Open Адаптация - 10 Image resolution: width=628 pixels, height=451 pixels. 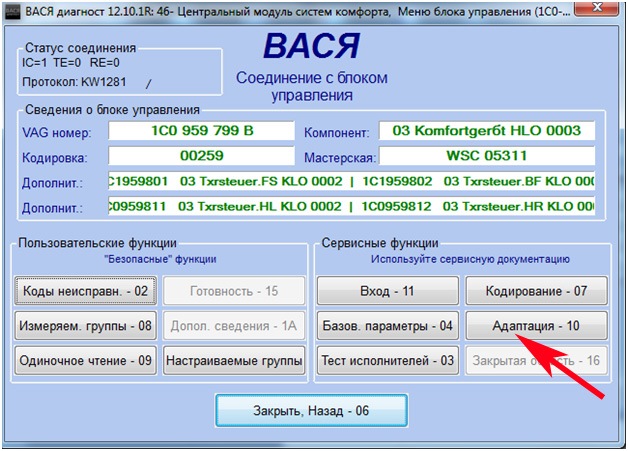tap(536, 325)
